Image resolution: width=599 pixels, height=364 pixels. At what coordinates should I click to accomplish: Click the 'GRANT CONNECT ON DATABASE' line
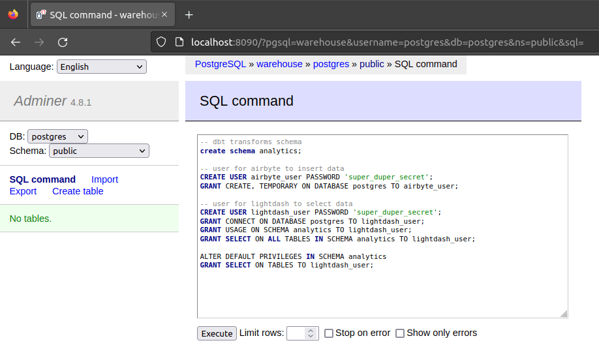point(312,221)
